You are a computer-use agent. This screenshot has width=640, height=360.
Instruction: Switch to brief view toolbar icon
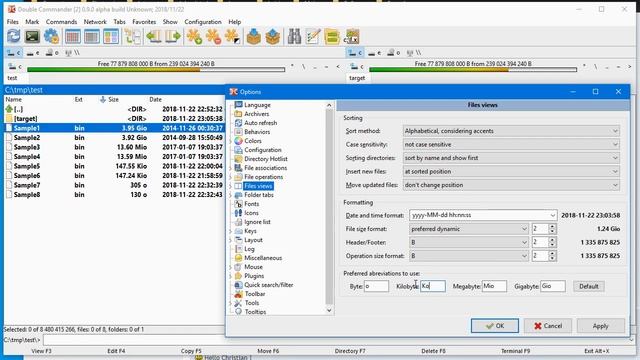(73, 37)
